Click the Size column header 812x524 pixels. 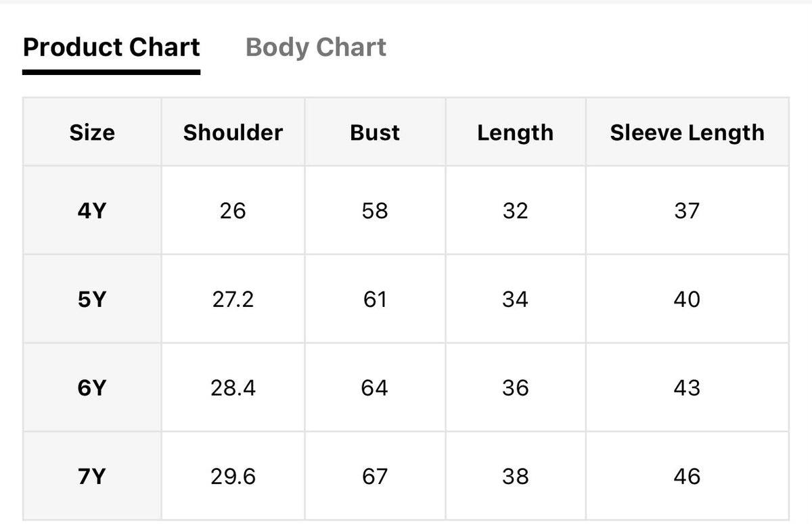coord(92,132)
